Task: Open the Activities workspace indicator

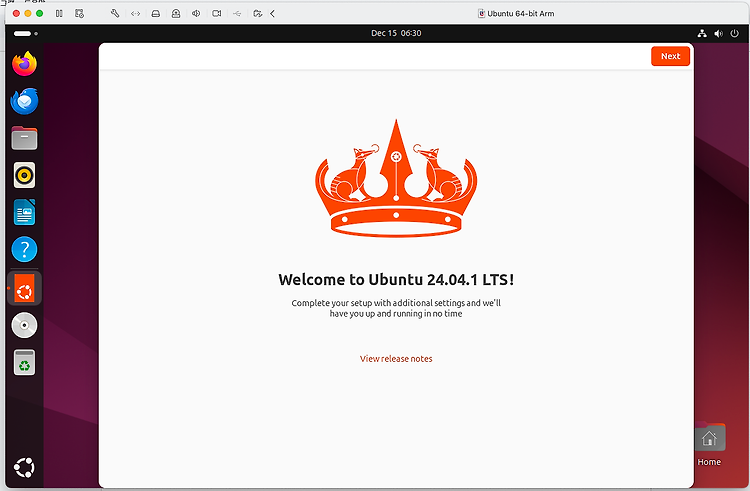Action: [26, 33]
